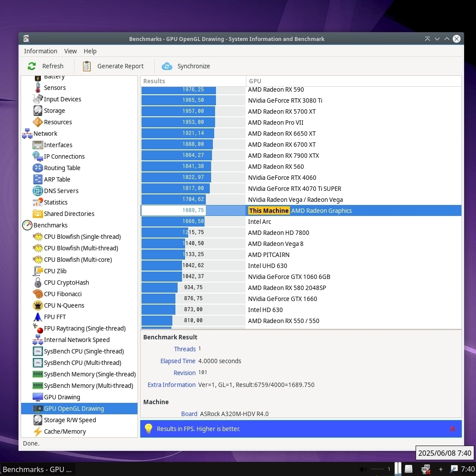Select the Cache/Memory lightning icon
Screen dimensions: 476x476
click(x=37, y=431)
